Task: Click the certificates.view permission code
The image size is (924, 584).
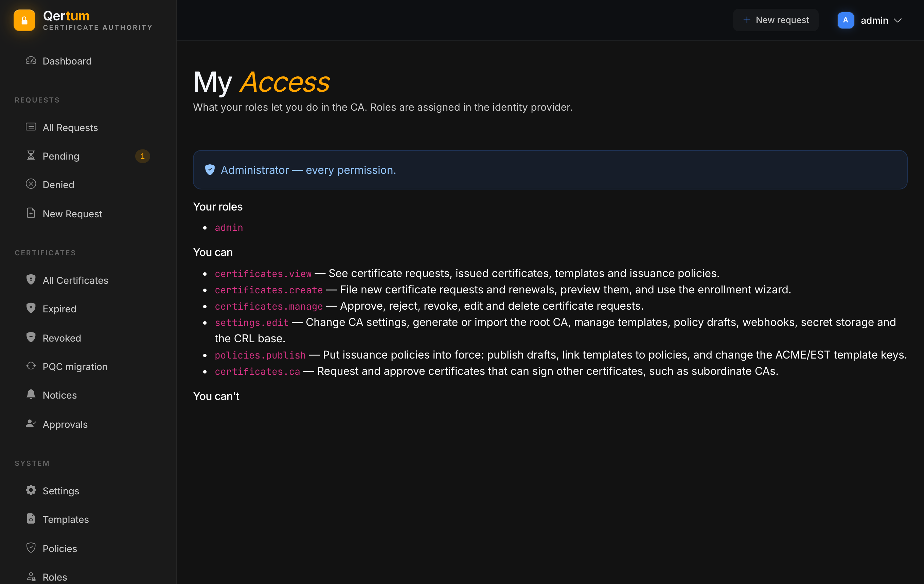Action: (263, 274)
